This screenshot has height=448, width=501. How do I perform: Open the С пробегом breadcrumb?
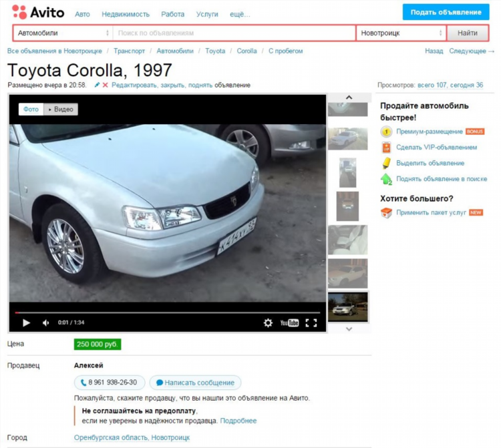[286, 51]
